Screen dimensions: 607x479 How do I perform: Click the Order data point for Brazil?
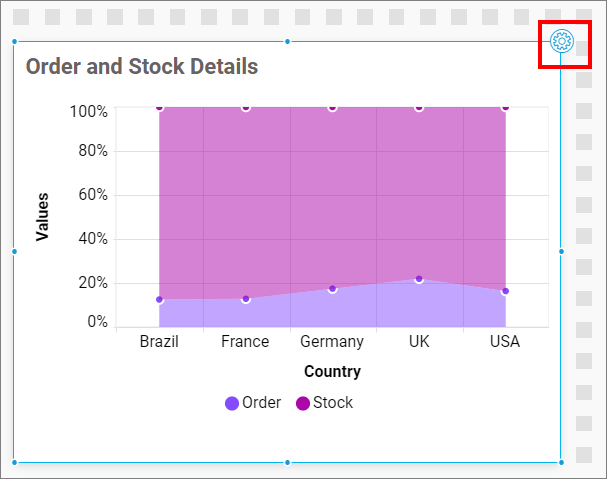pyautogui.click(x=159, y=299)
